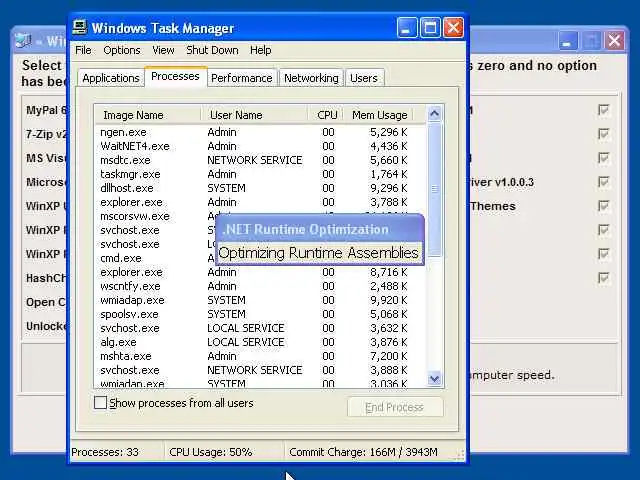Go to the Users tab

click(x=364, y=78)
